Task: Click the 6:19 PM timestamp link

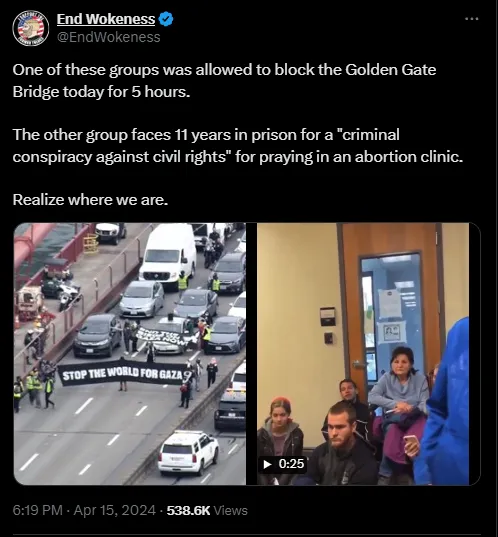Action: (x=38, y=510)
